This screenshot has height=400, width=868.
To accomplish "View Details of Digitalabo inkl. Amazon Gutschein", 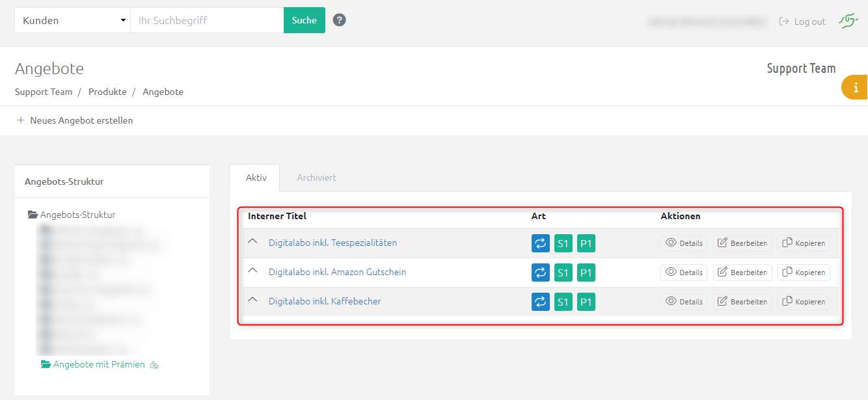I will (684, 273).
